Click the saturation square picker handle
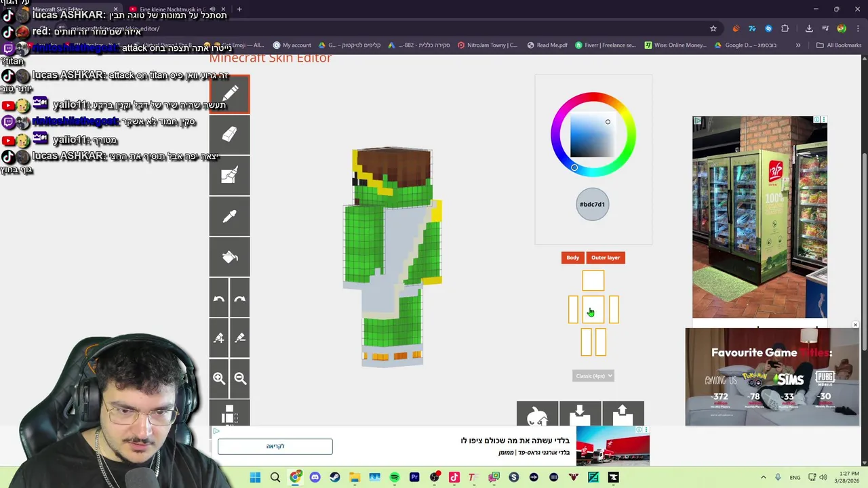The width and height of the screenshot is (868, 488). [608, 122]
